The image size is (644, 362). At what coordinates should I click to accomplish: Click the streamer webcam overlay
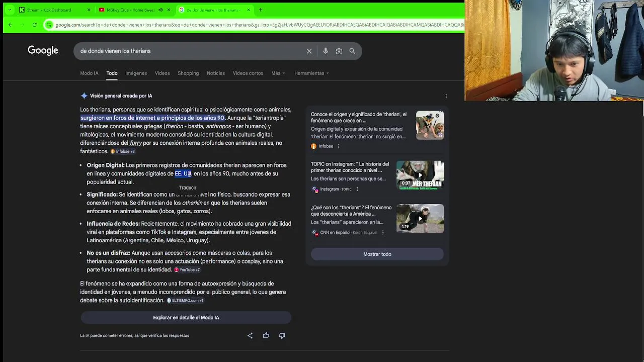click(x=554, y=50)
